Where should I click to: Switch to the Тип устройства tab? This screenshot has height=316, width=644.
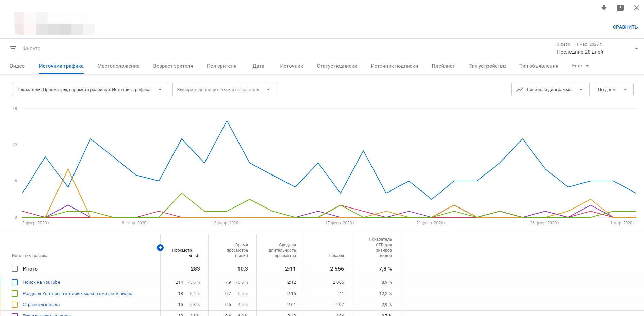[487, 66]
